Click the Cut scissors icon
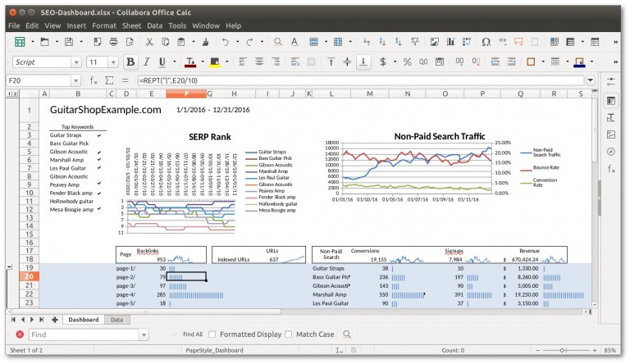The width and height of the screenshot is (630, 364). 149,42
